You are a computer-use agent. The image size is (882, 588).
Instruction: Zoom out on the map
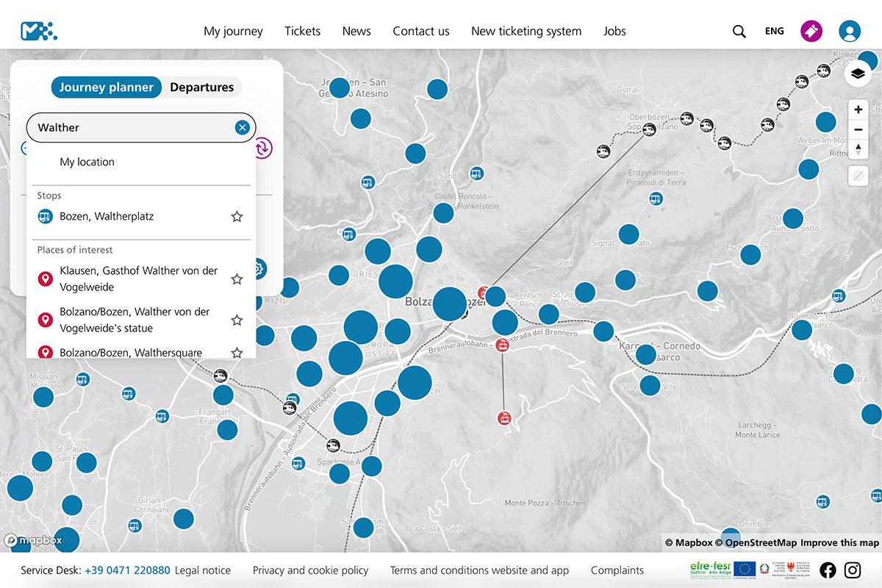(x=858, y=130)
